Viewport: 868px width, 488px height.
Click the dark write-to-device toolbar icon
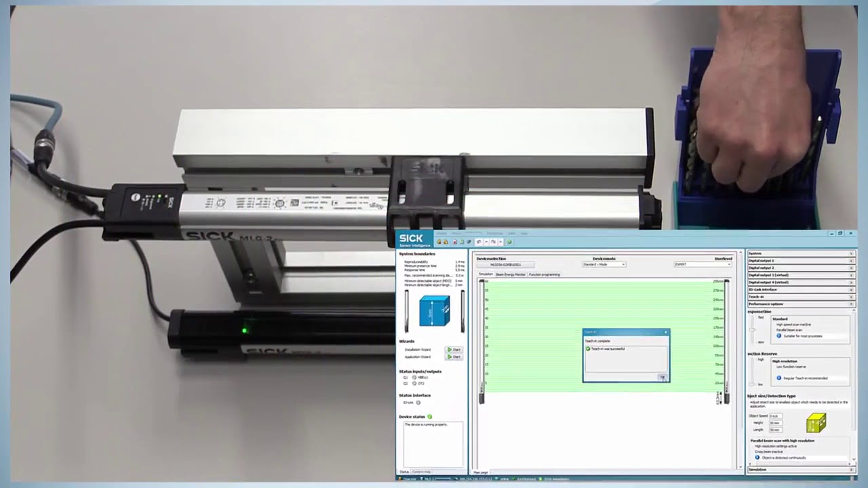tap(469, 242)
